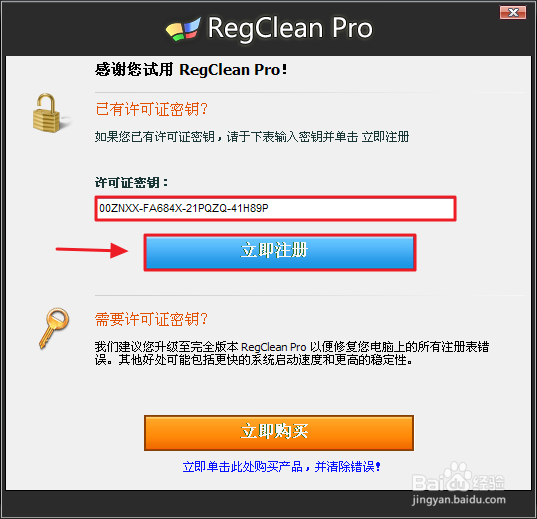Screen dimensions: 537x519
Task: Click the RegClean Pro title text
Action: coord(290,28)
